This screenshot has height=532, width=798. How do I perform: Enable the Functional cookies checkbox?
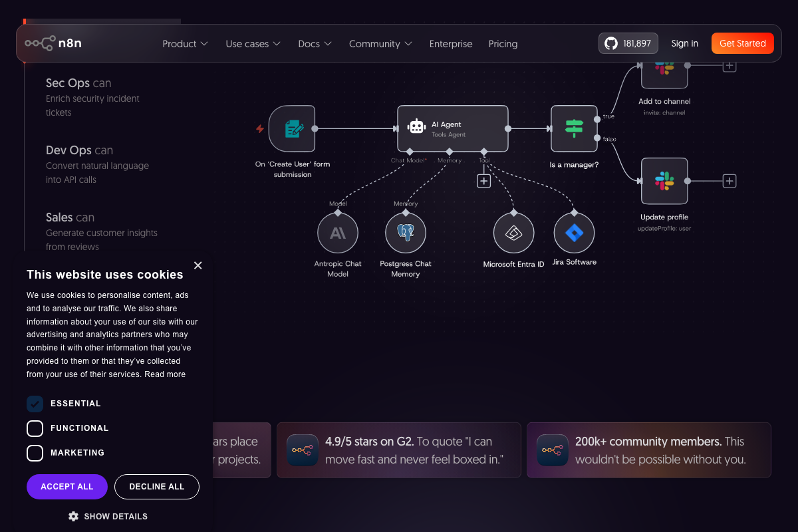[35, 428]
